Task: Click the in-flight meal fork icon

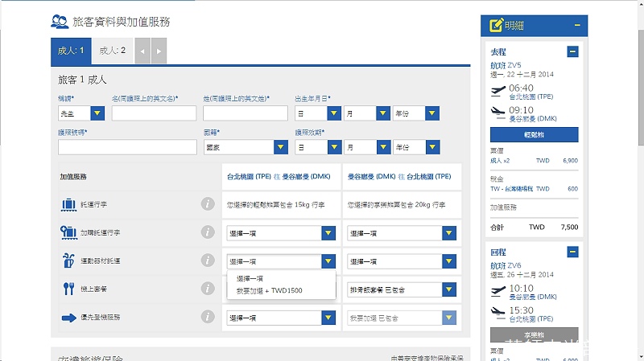Action: click(68, 289)
